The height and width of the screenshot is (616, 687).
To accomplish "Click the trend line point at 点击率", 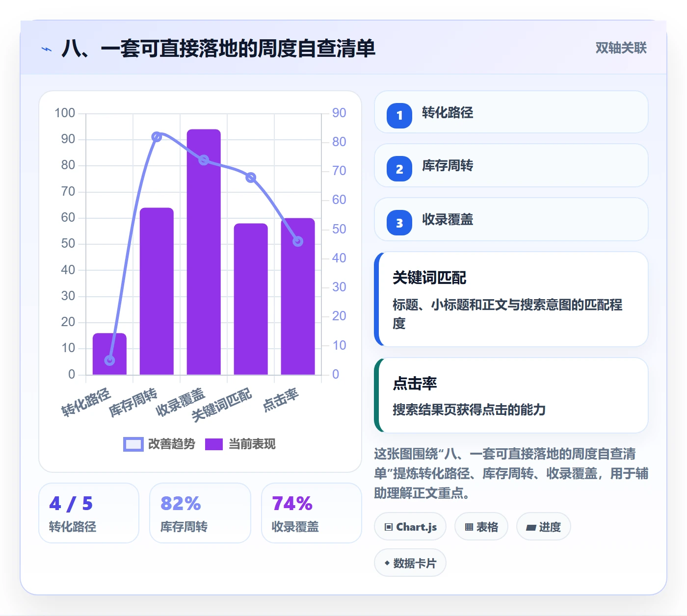I will 298,241.
